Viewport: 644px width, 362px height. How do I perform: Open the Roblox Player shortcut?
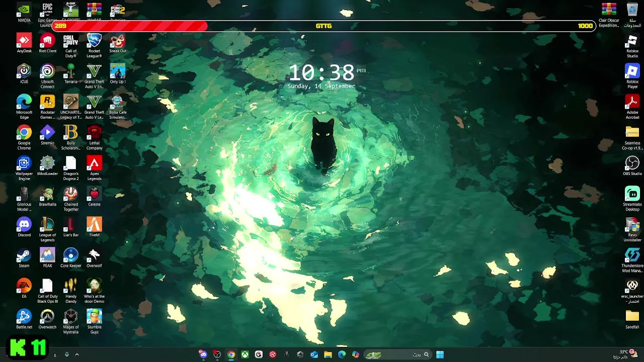632,76
